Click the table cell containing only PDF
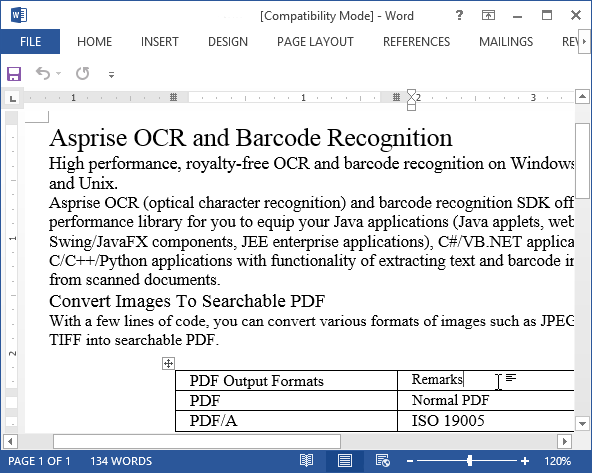The width and height of the screenshot is (592, 473). [x=287, y=401]
